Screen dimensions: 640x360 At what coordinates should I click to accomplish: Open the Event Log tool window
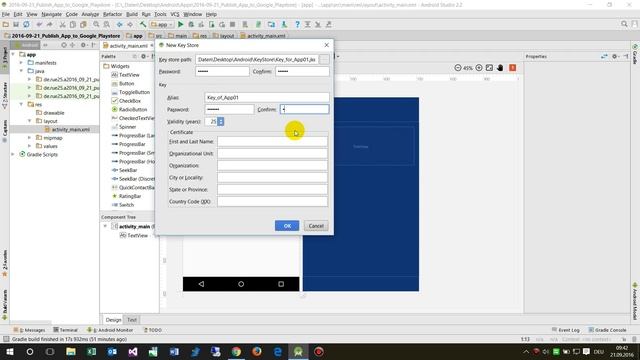click(x=566, y=330)
